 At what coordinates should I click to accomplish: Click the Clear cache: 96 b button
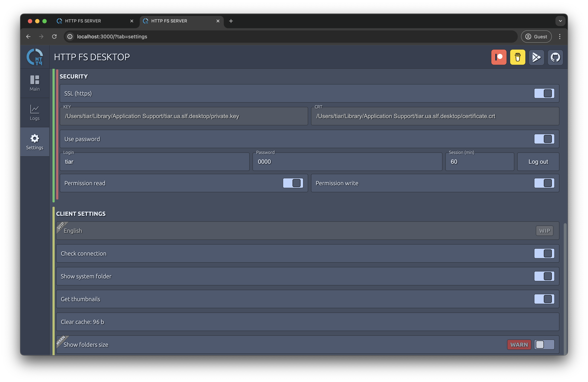click(x=308, y=322)
